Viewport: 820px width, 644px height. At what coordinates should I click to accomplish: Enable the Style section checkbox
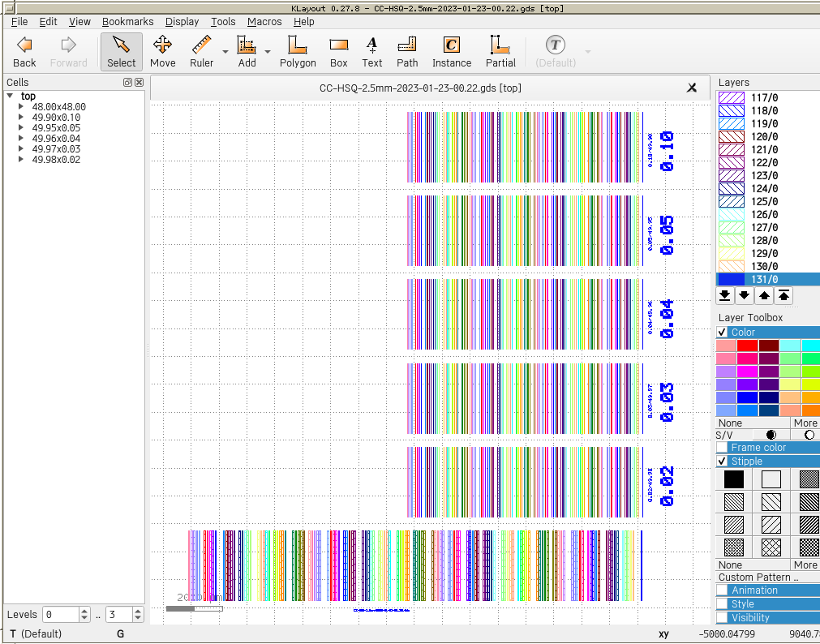pyautogui.click(x=722, y=603)
